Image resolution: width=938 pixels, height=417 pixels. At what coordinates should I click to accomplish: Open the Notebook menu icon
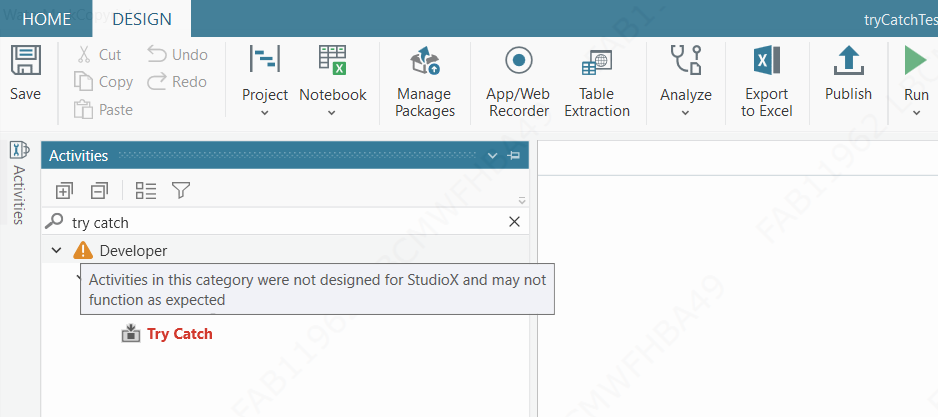[x=333, y=60]
